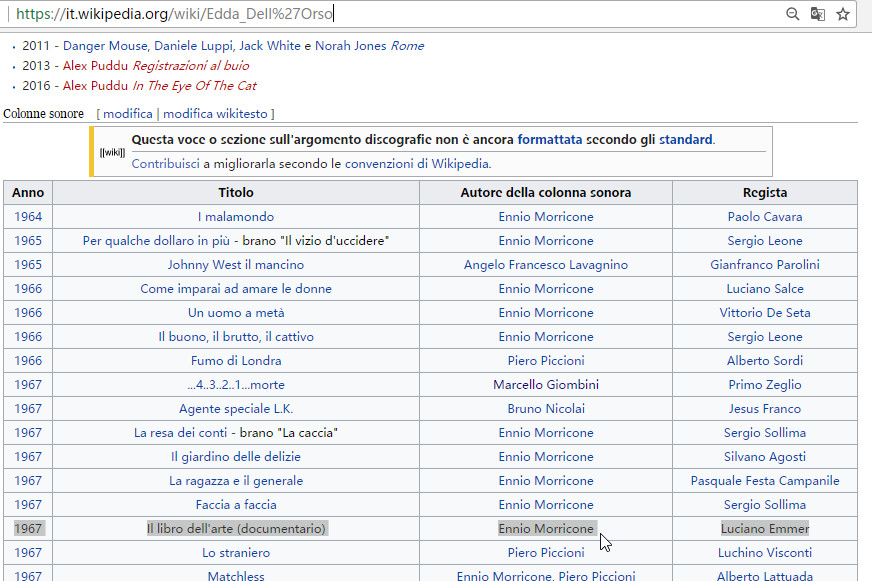Viewport: 872px width, 581px height.
Task: Open the Danger Mouse link
Action: [x=105, y=46]
